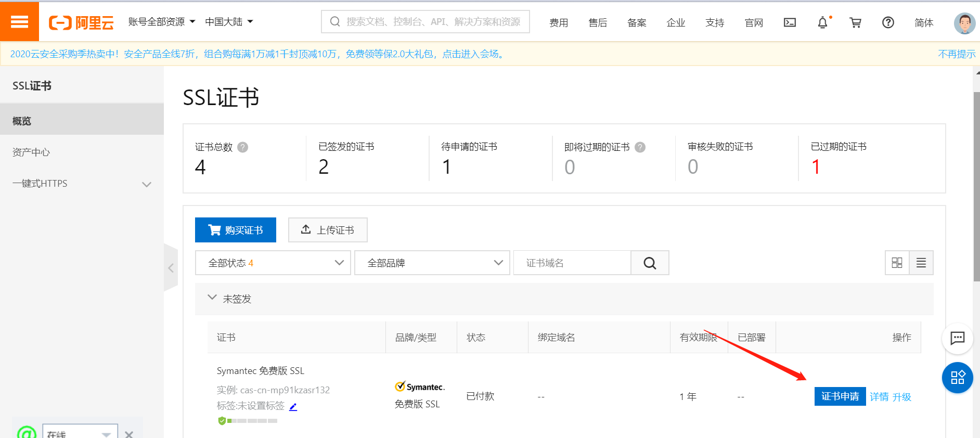Open 费用 top menu
The width and height of the screenshot is (980, 438).
[x=559, y=23]
